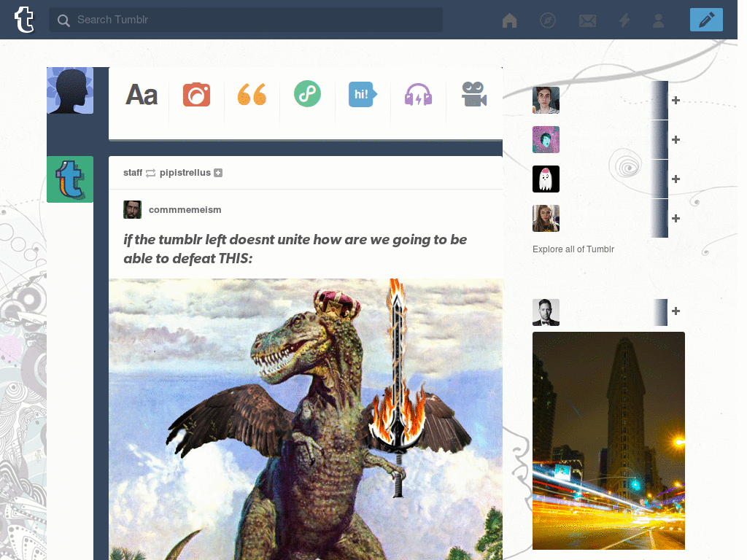747x560 pixels.
Task: Open the Activity lightning bolt icon
Action: 624,20
